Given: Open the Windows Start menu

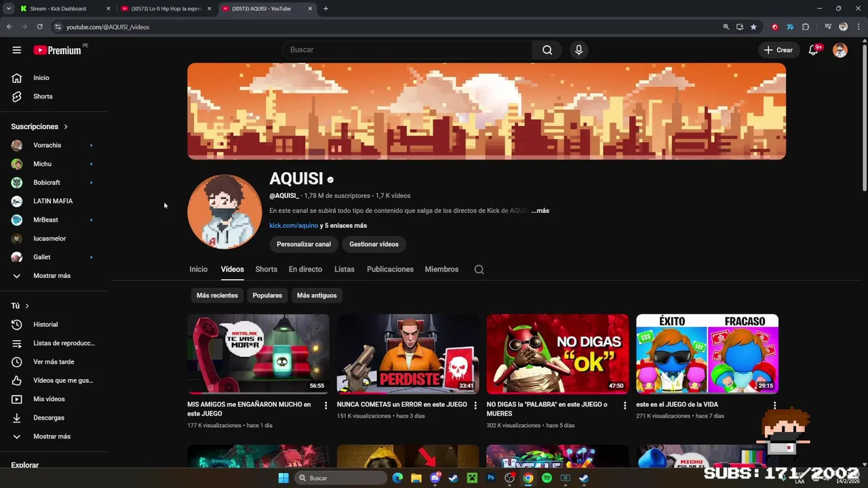Looking at the screenshot, I should pyautogui.click(x=283, y=478).
